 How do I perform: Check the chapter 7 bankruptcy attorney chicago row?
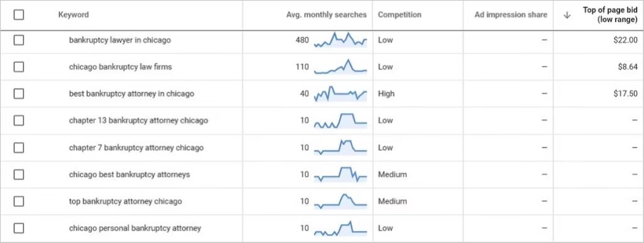pyautogui.click(x=18, y=148)
